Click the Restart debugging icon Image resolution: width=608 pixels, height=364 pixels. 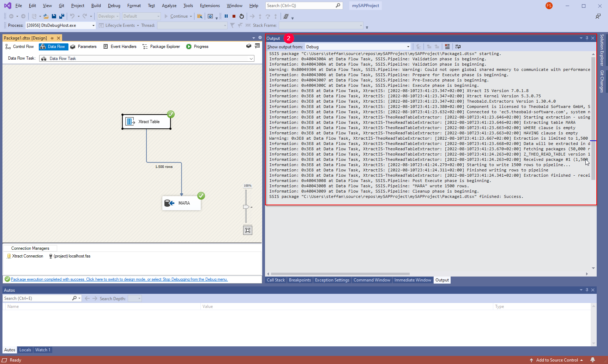[x=242, y=16]
